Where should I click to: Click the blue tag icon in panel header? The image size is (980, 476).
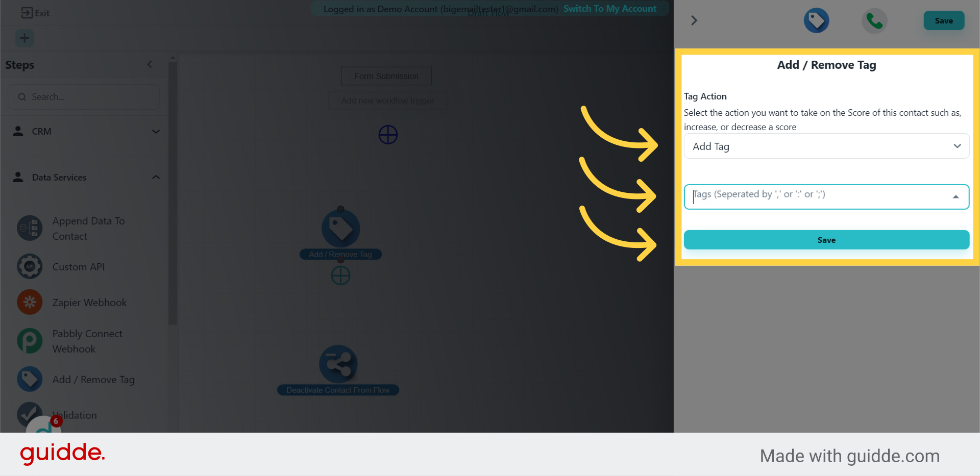point(816,20)
